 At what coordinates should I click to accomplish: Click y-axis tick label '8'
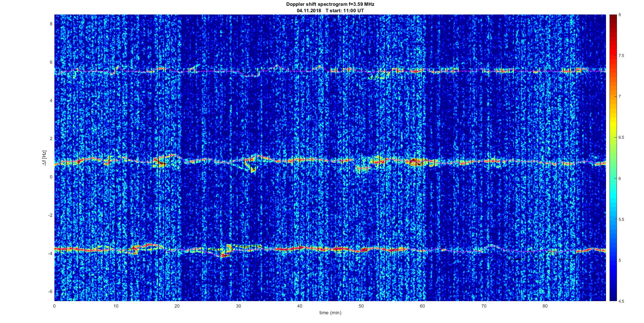click(x=51, y=24)
